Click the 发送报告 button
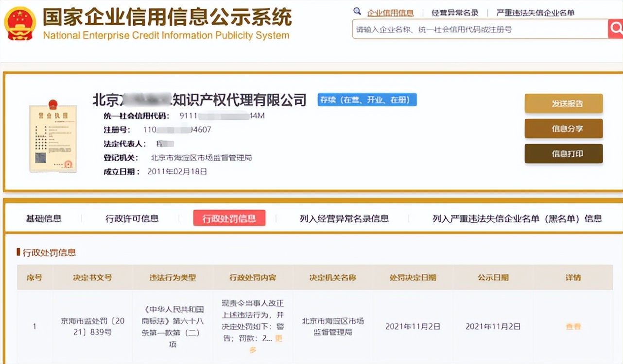The height and width of the screenshot is (364, 623). point(563,103)
